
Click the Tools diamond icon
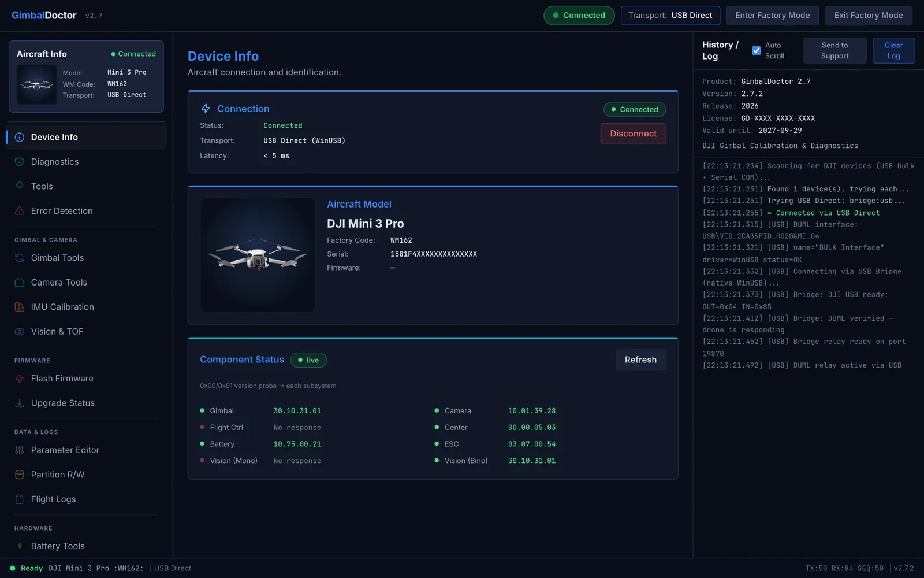tap(20, 186)
